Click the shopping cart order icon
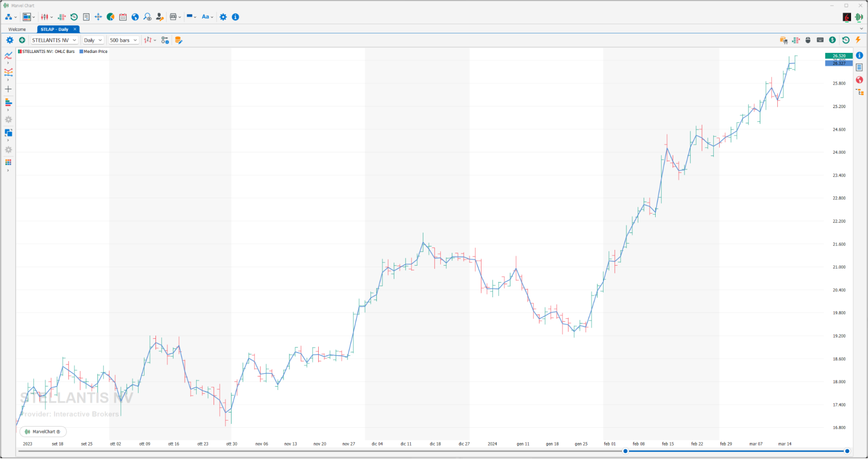Image resolution: width=868 pixels, height=459 pixels. [x=784, y=40]
